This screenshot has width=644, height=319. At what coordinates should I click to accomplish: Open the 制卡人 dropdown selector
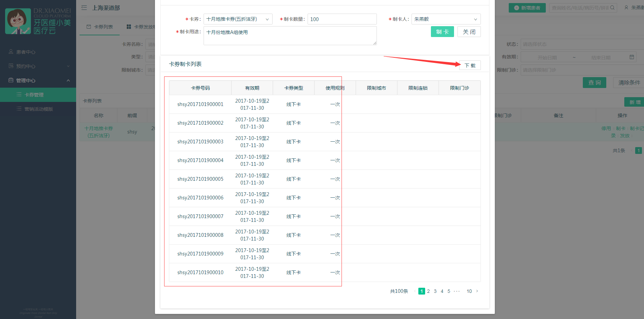coord(446,19)
